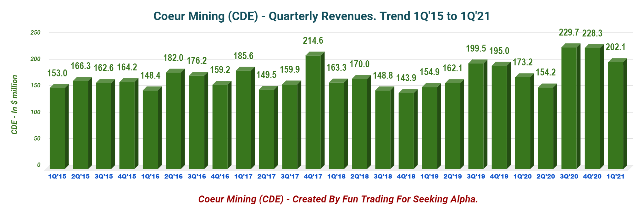Click the '202.1' value label

pyautogui.click(x=615, y=47)
